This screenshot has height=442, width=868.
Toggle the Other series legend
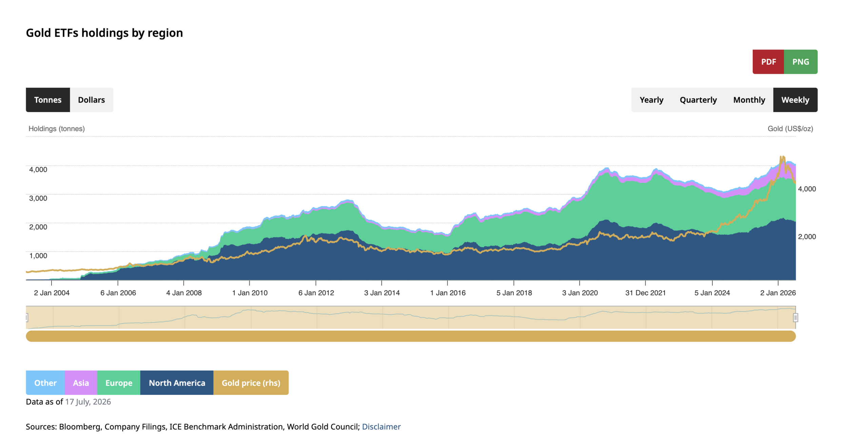tap(45, 383)
